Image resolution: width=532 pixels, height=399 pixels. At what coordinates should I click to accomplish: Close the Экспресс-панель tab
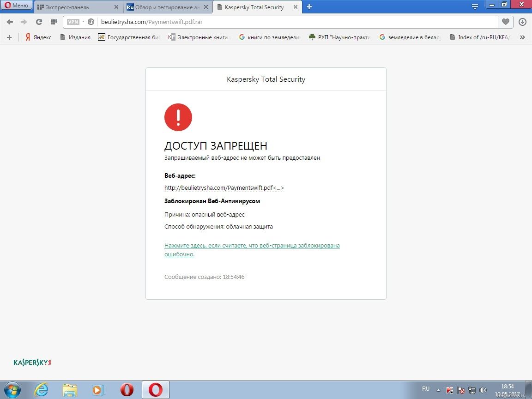116,7
